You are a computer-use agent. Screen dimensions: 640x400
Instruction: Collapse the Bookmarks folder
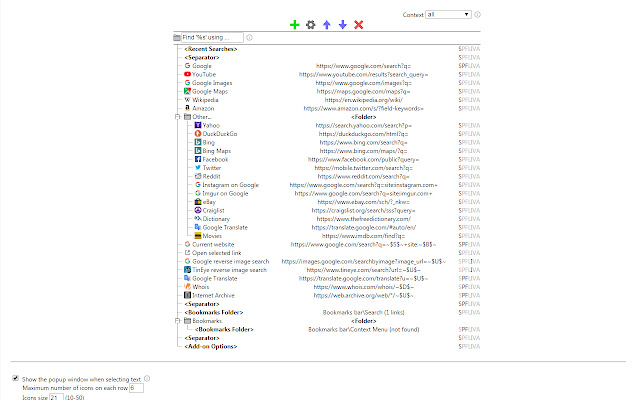tap(178, 321)
